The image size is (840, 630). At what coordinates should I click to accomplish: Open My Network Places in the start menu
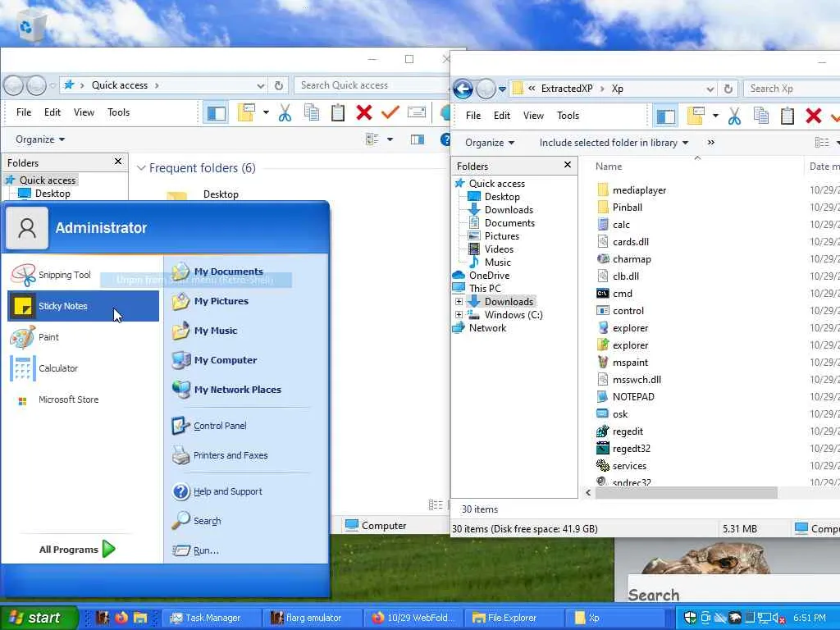226,390
